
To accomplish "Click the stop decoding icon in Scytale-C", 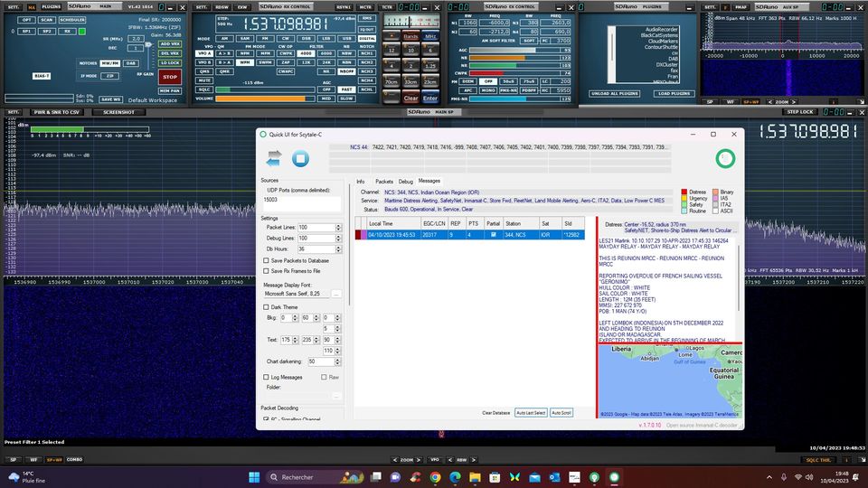I will click(x=301, y=159).
